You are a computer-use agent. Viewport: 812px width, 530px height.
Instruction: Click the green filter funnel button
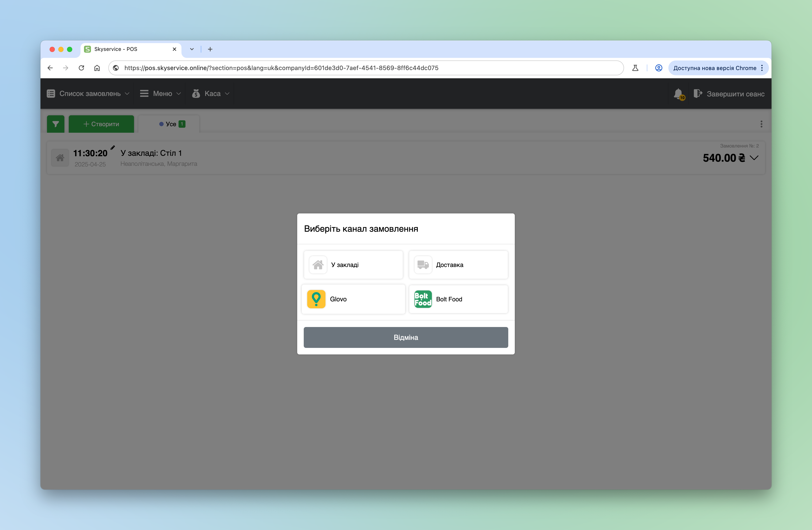[56, 124]
